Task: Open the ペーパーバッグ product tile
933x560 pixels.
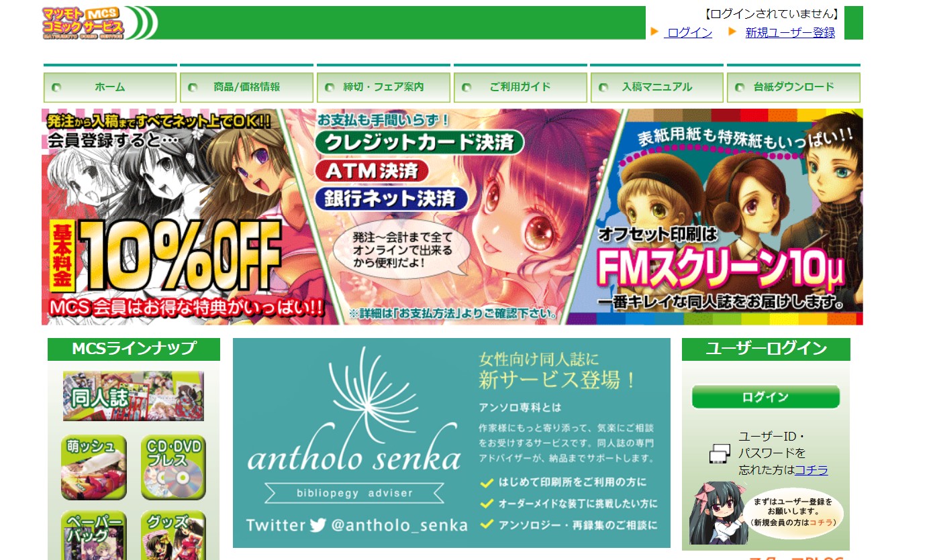Action: click(x=93, y=536)
